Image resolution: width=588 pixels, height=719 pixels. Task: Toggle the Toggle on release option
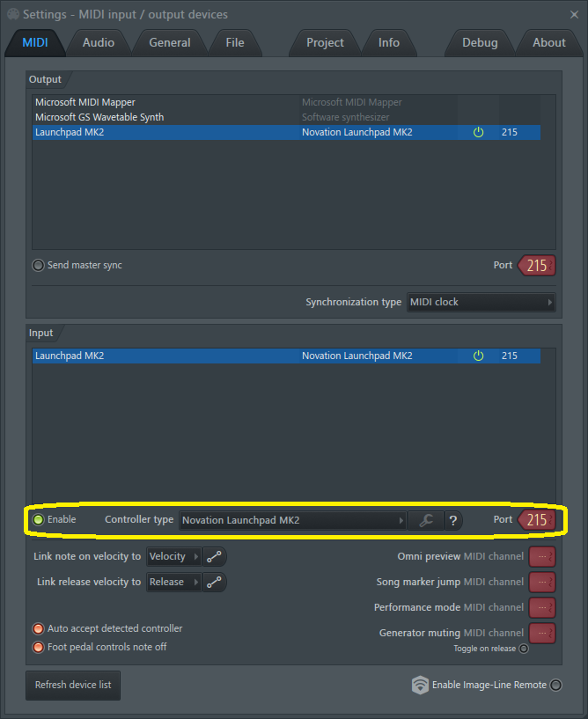pyautogui.click(x=524, y=649)
